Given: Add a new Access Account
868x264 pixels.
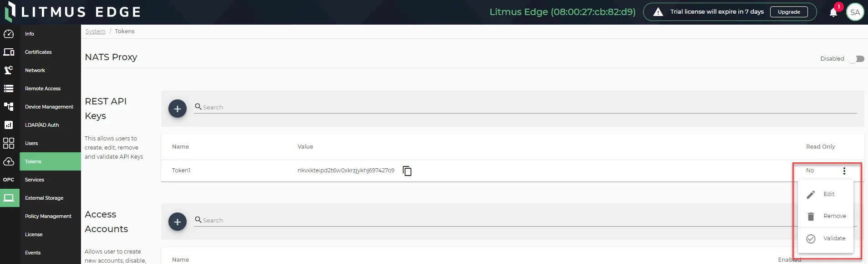Looking at the screenshot, I should [x=178, y=222].
